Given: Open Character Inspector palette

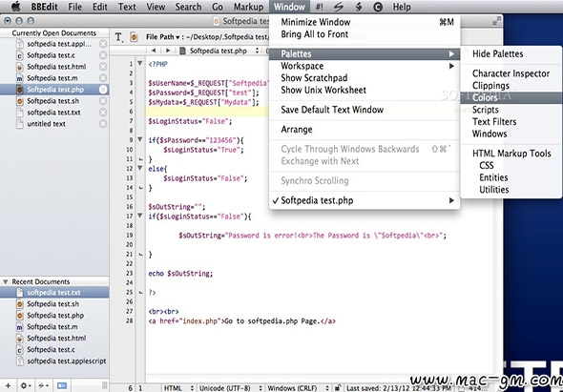Looking at the screenshot, I should click(x=511, y=73).
